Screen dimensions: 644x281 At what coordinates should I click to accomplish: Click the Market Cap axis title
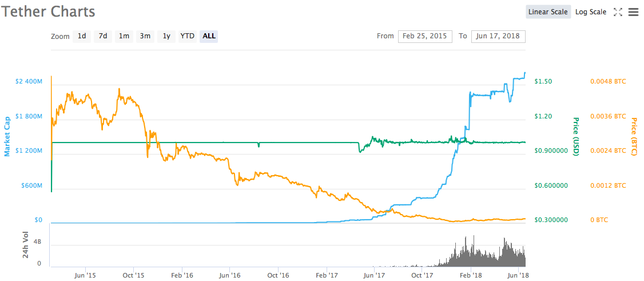[6, 137]
